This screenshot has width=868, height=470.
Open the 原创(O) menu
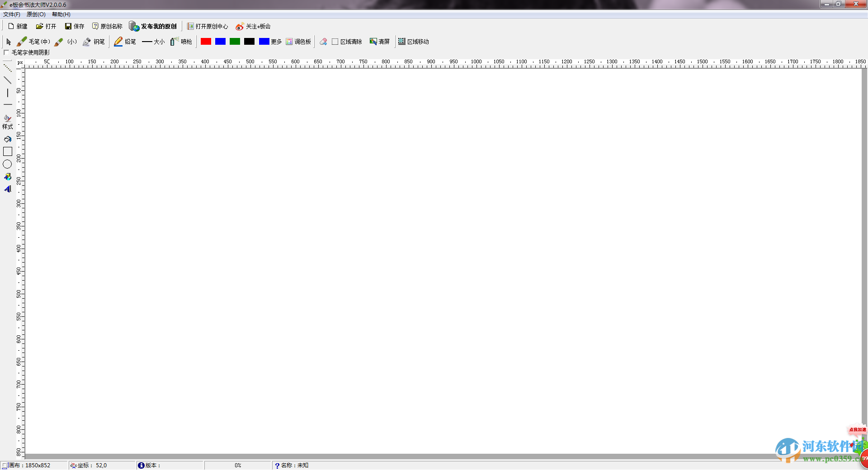pos(36,14)
